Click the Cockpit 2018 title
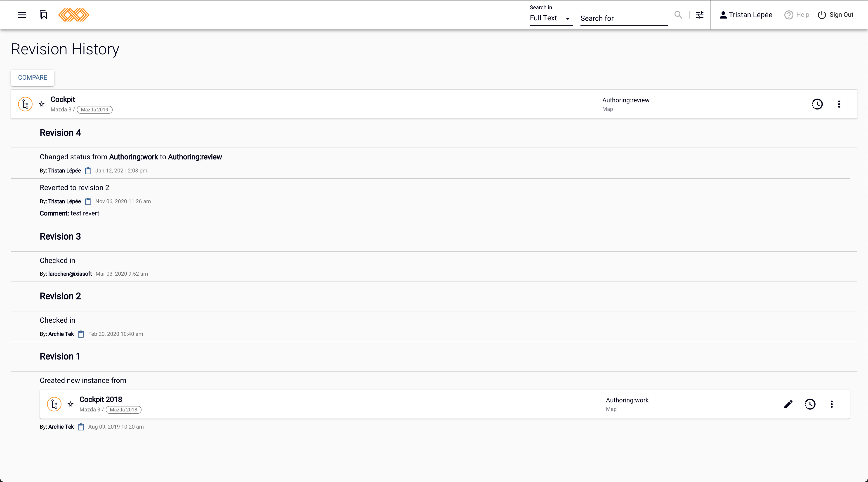The width and height of the screenshot is (868, 482). (101, 399)
